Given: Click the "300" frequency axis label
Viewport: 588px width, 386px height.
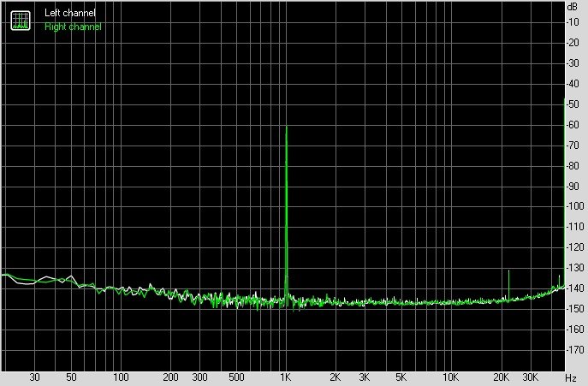Looking at the screenshot, I should tap(199, 377).
